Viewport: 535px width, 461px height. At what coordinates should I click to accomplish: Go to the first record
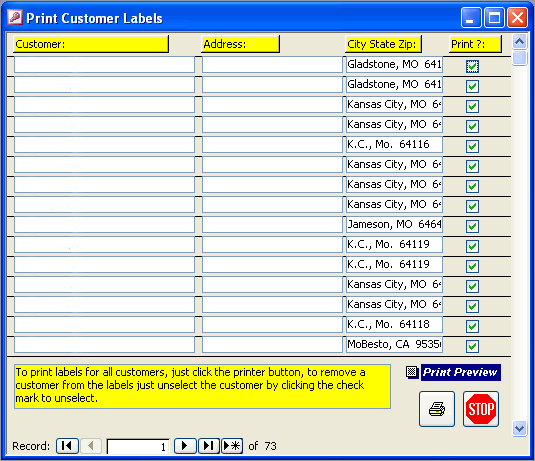coord(67,446)
